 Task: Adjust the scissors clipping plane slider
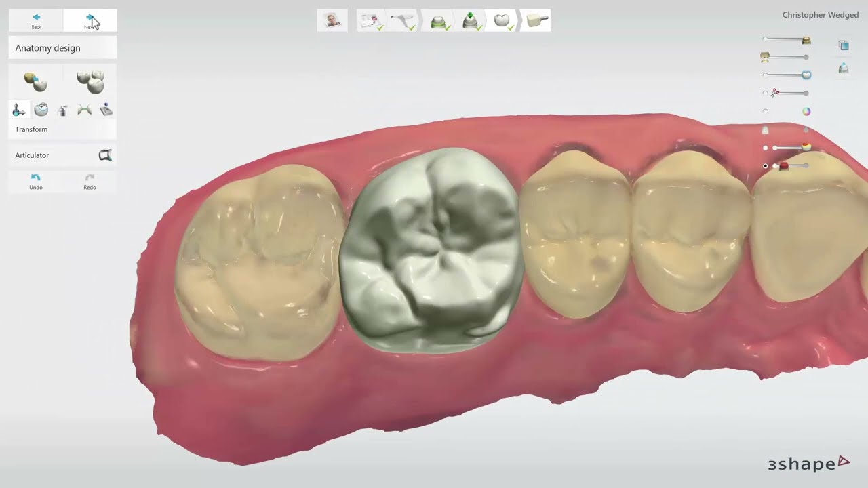click(x=791, y=93)
